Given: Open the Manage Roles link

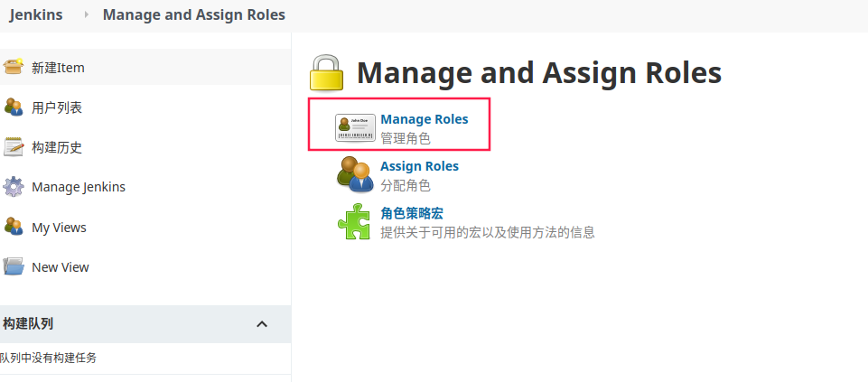Looking at the screenshot, I should 425,118.
